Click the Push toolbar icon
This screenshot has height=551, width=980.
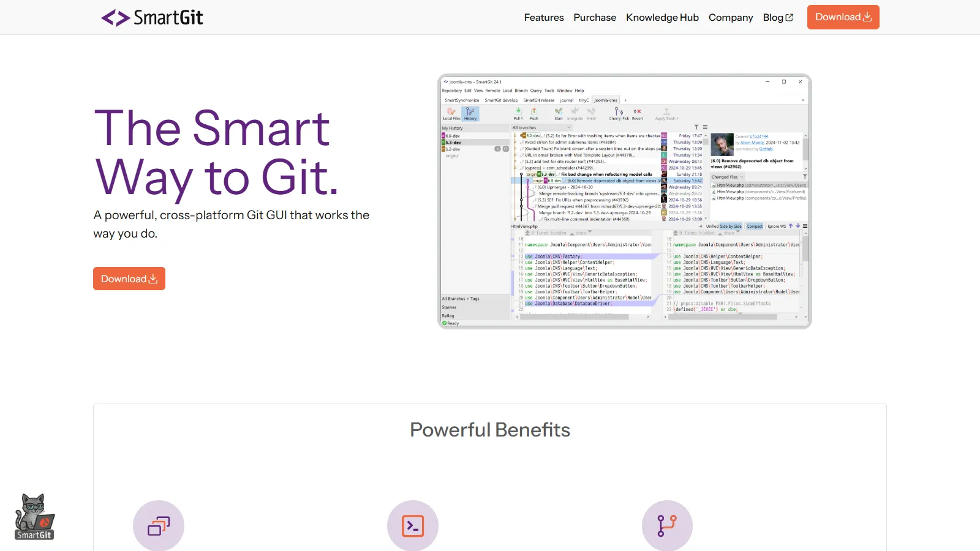pyautogui.click(x=533, y=114)
